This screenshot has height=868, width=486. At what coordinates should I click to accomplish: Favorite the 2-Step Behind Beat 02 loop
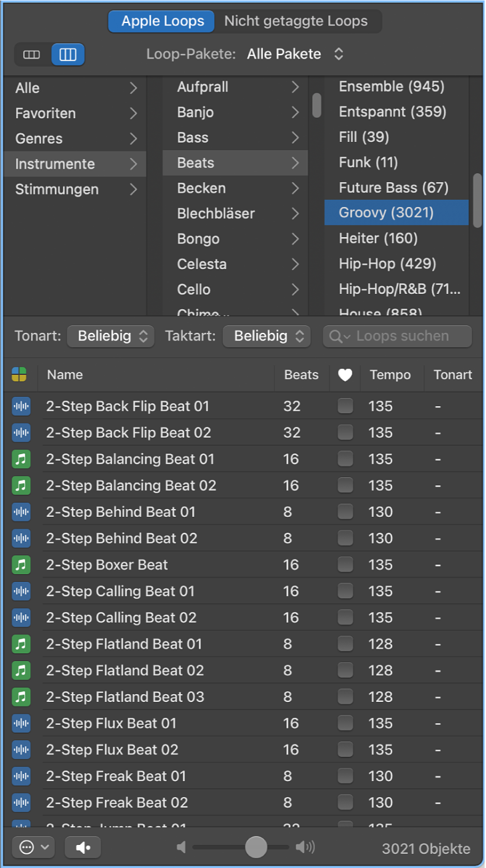[x=345, y=538]
